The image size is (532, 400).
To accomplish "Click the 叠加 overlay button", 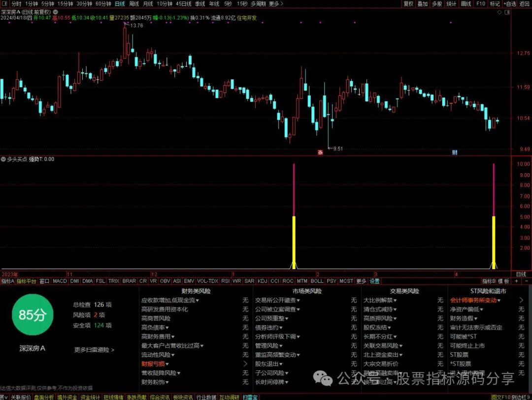I will pos(423,4).
